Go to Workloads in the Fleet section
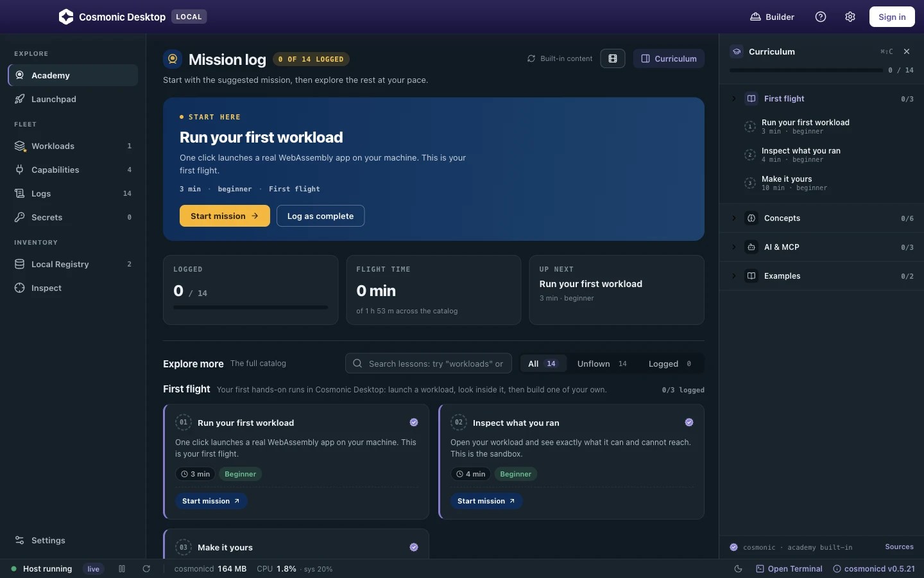Viewport: 924px width, 578px height. point(73,146)
